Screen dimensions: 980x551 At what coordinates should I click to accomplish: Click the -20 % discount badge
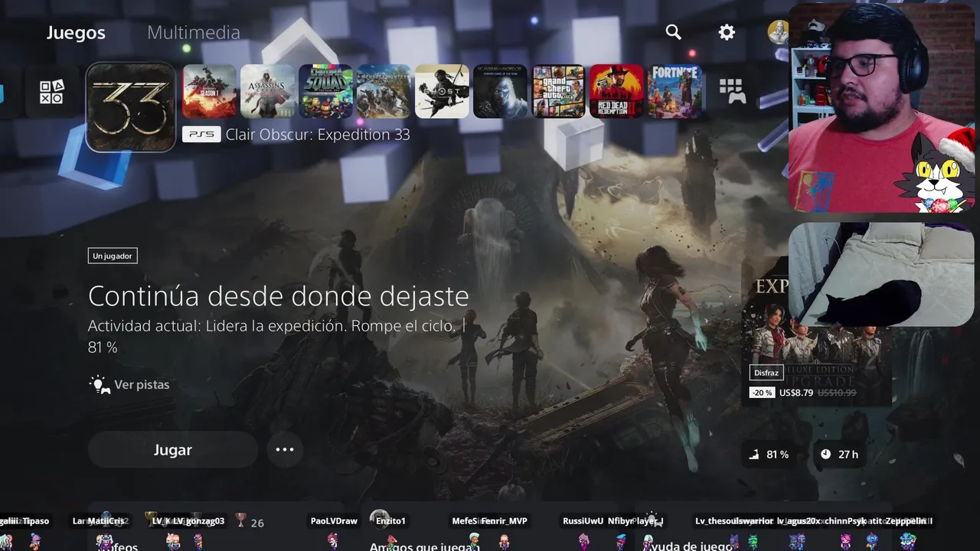(x=762, y=393)
